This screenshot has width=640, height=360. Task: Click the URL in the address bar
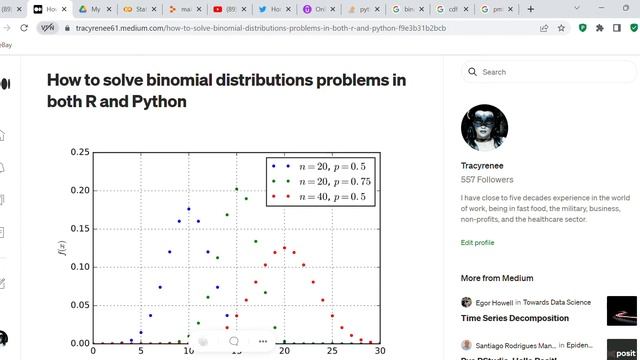coord(261,28)
